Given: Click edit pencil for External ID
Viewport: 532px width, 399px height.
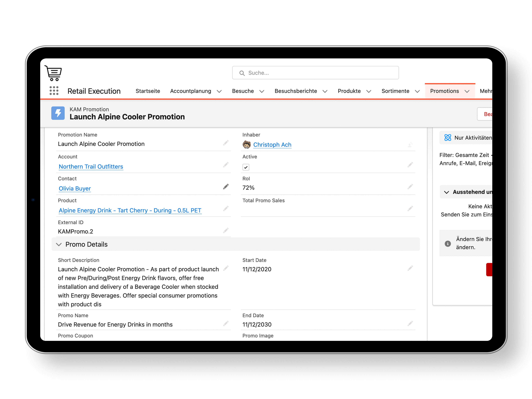Looking at the screenshot, I should (x=226, y=231).
